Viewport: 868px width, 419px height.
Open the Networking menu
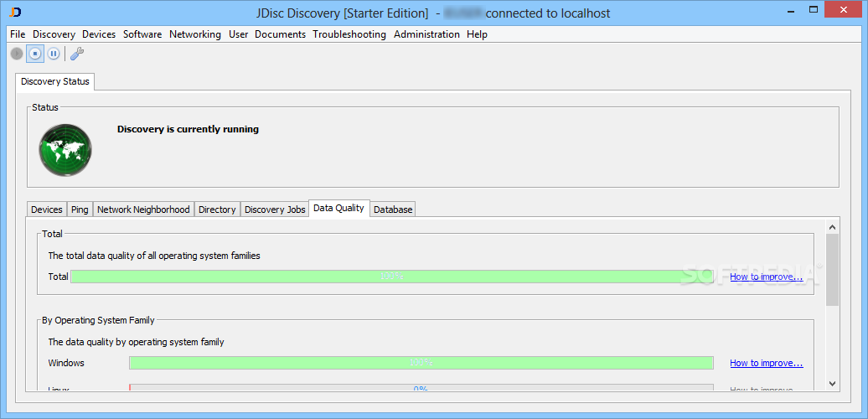coord(195,34)
